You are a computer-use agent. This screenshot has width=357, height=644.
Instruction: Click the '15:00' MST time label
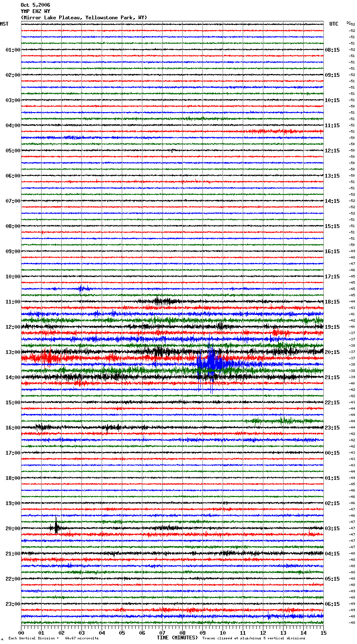pos(13,403)
